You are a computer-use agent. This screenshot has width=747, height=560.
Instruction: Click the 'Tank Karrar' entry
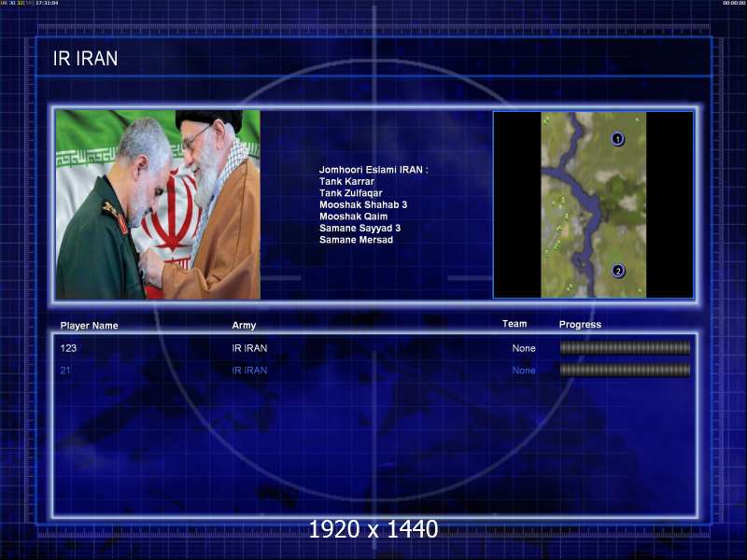coord(346,181)
